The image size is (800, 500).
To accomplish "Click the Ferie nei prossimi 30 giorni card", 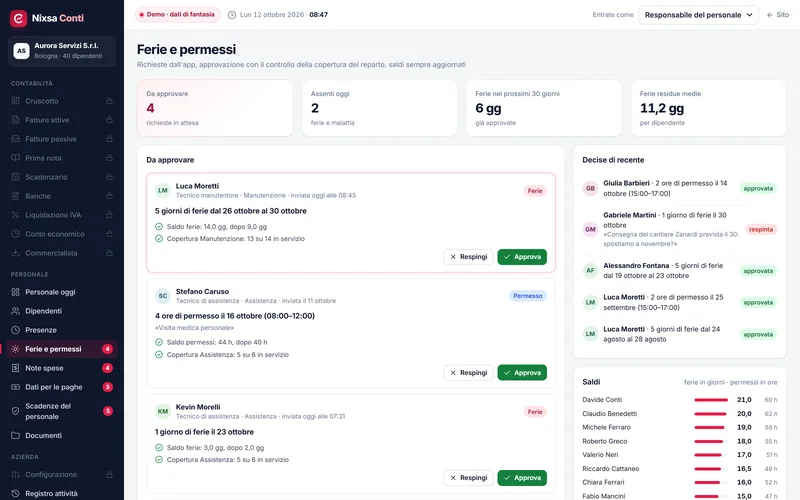I will point(544,108).
